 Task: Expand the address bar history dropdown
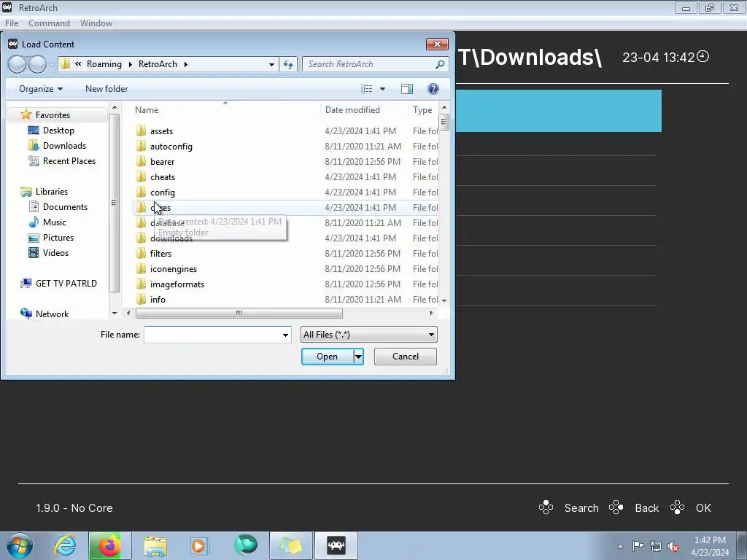pos(271,64)
